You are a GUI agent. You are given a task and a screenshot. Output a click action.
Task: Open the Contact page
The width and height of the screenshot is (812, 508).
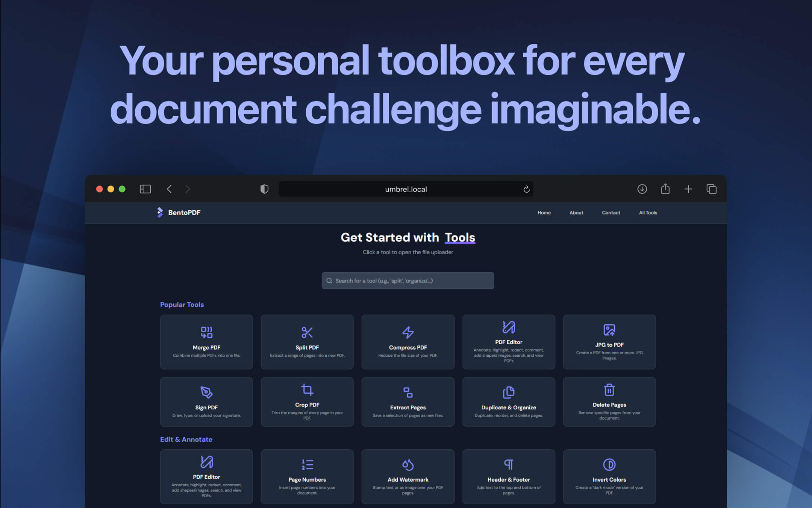tap(611, 213)
